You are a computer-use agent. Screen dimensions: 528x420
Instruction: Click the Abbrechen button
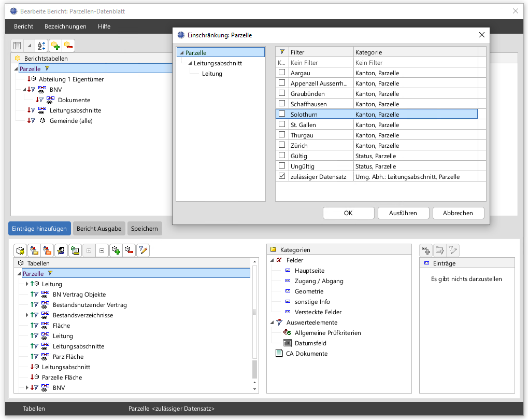458,213
